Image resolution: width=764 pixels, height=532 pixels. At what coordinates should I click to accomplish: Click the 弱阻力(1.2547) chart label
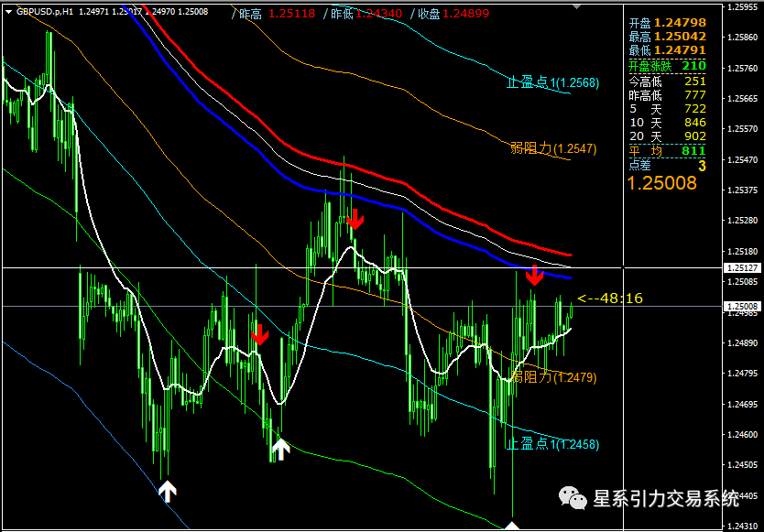553,148
